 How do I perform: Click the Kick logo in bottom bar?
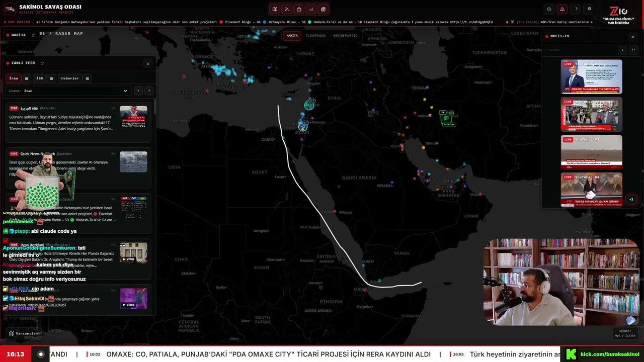(571, 354)
